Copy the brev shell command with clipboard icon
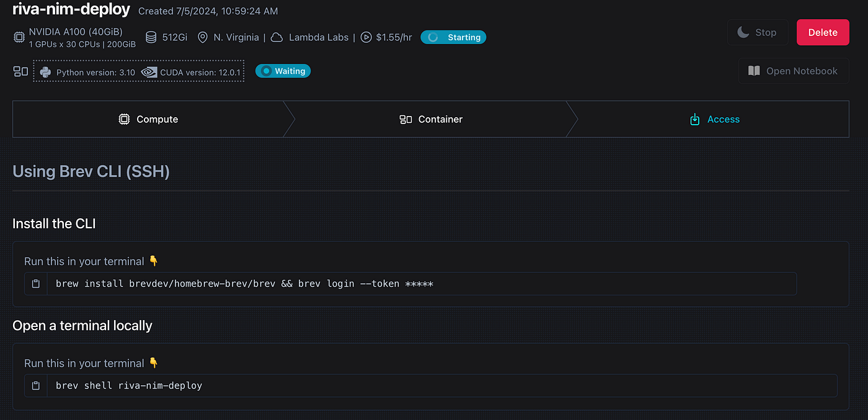This screenshot has width=868, height=420. pos(36,385)
